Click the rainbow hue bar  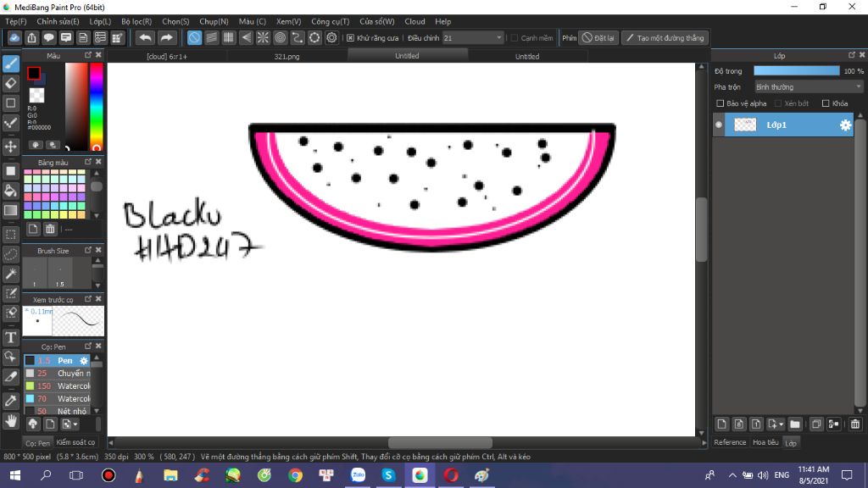(97, 107)
